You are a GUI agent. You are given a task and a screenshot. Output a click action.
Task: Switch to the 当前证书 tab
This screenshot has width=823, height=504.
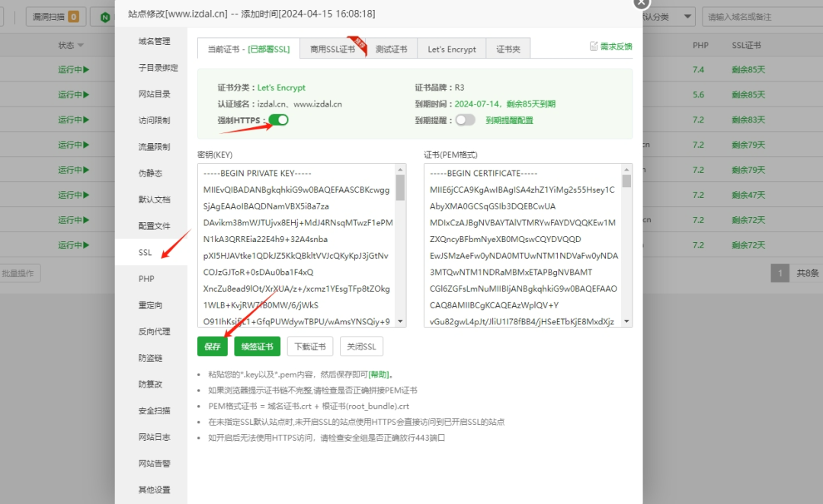pyautogui.click(x=248, y=49)
